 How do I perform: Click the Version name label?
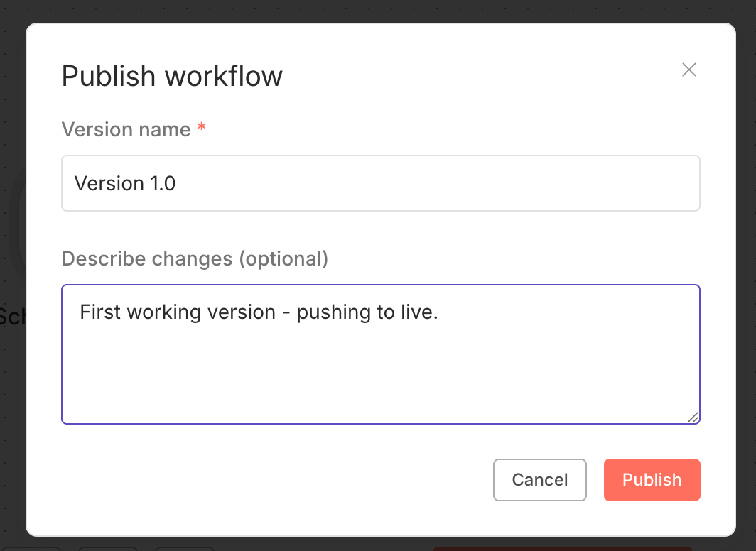coord(126,129)
